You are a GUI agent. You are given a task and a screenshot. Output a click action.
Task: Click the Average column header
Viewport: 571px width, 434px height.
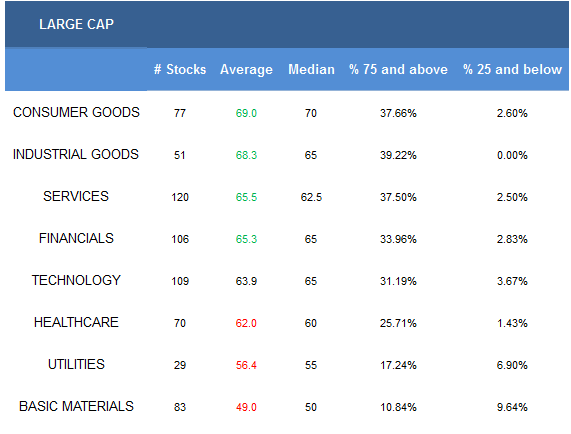tap(246, 70)
